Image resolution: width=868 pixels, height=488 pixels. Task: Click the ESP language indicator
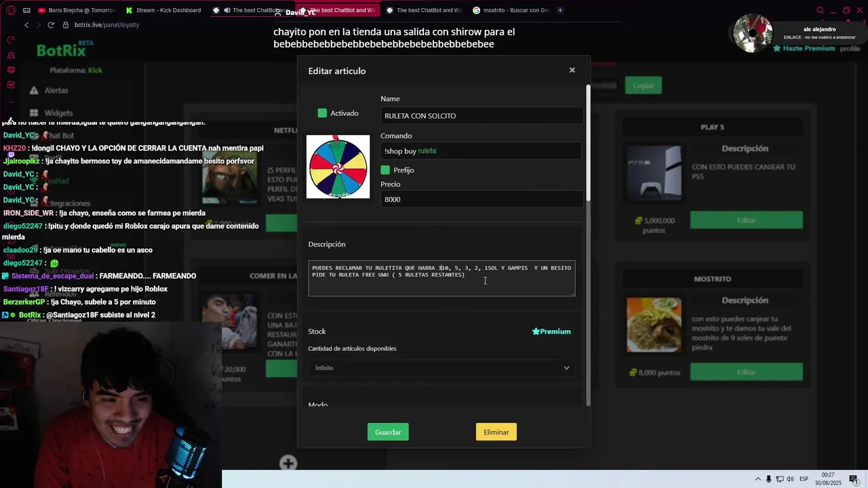(804, 479)
